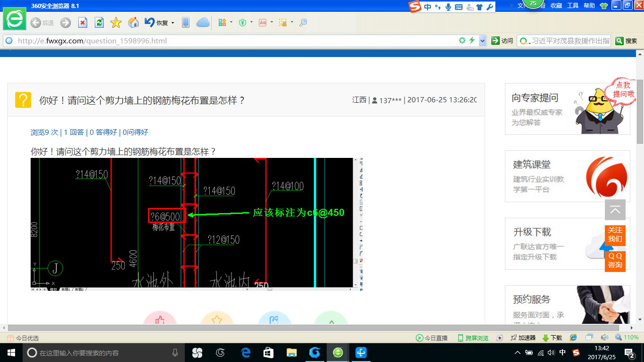Click the 恢复 restore button
Screen dimensions: 644x362
coord(157,23)
